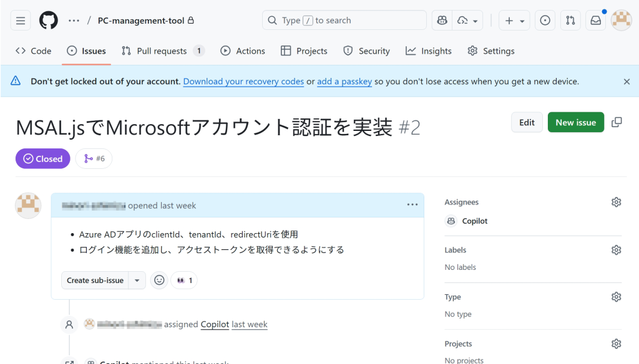Screen dimensions: 639x364
Task: Open the notifications inbox icon
Action: point(596,21)
